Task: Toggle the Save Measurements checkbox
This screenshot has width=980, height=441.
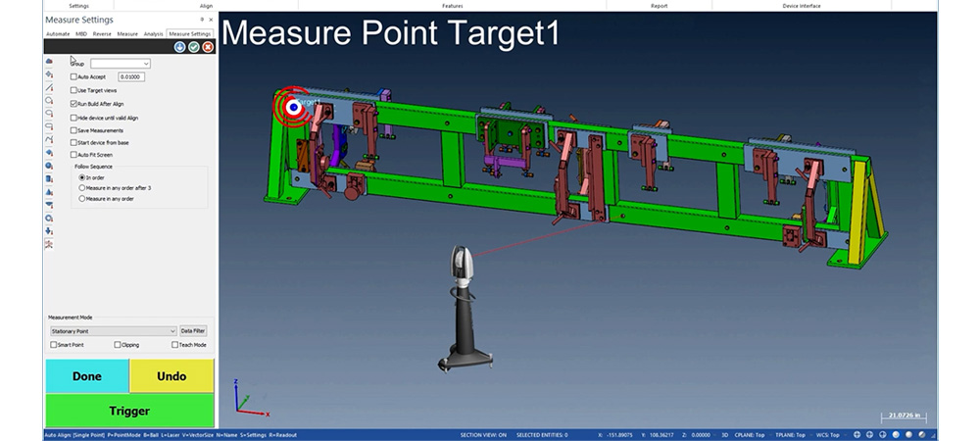Action: click(x=74, y=129)
